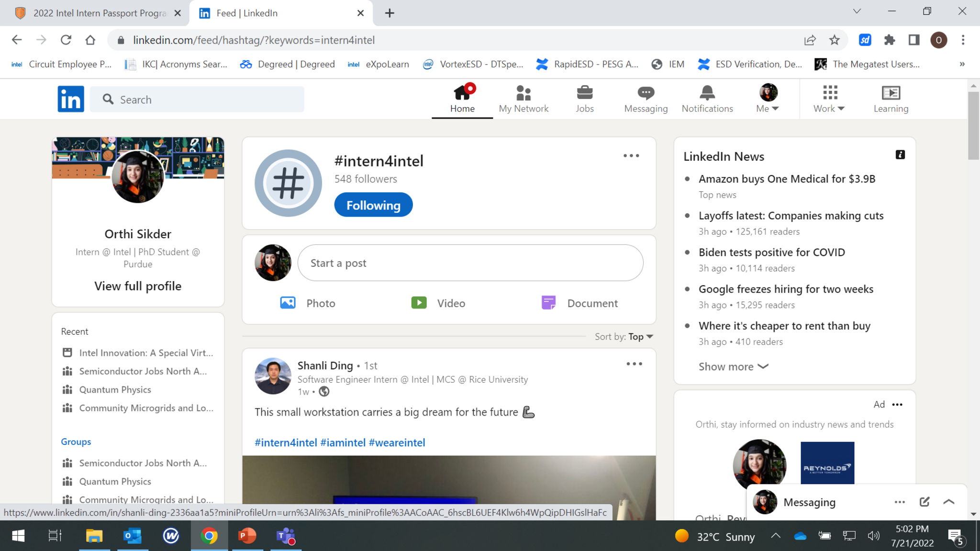Viewport: 980px width, 551px height.
Task: Click the Photo post icon
Action: coord(288,303)
